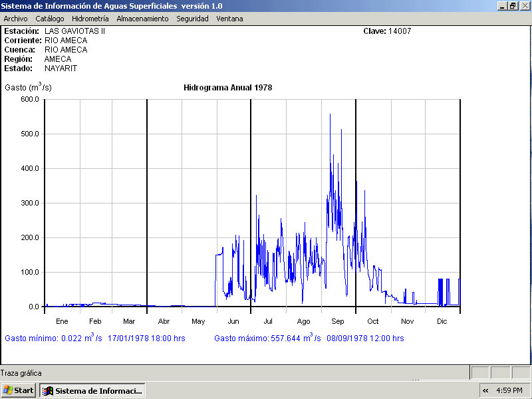Click the Jul month label on axis
Screen dimensions: 532x399
coord(268,321)
